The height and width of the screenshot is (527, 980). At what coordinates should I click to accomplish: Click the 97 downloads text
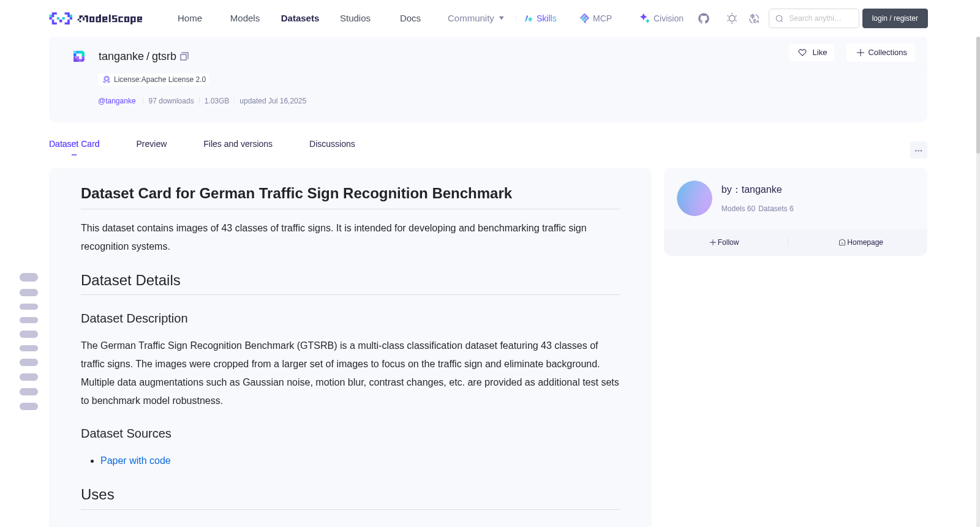pyautogui.click(x=171, y=101)
